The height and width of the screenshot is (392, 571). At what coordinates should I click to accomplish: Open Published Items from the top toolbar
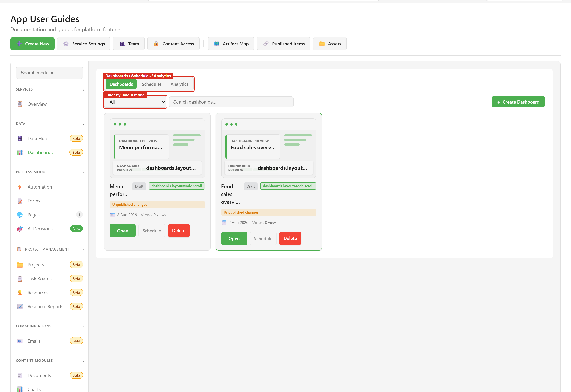coord(284,44)
